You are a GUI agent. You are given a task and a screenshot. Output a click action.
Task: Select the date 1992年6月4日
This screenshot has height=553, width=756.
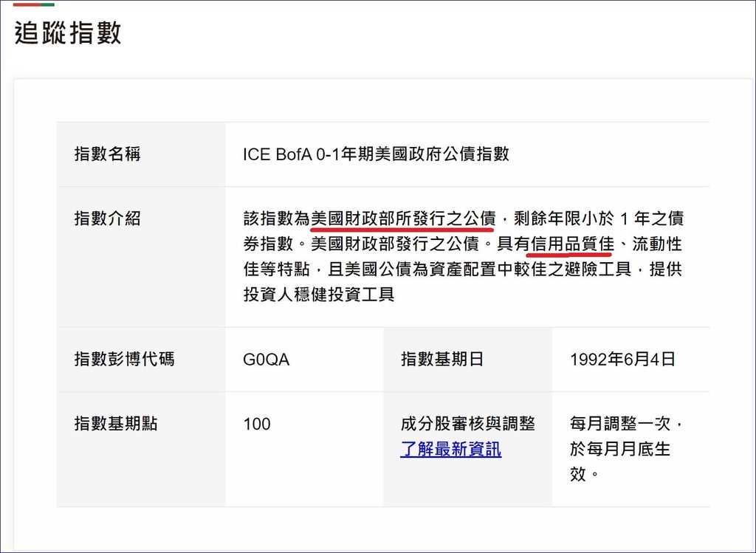click(x=622, y=359)
